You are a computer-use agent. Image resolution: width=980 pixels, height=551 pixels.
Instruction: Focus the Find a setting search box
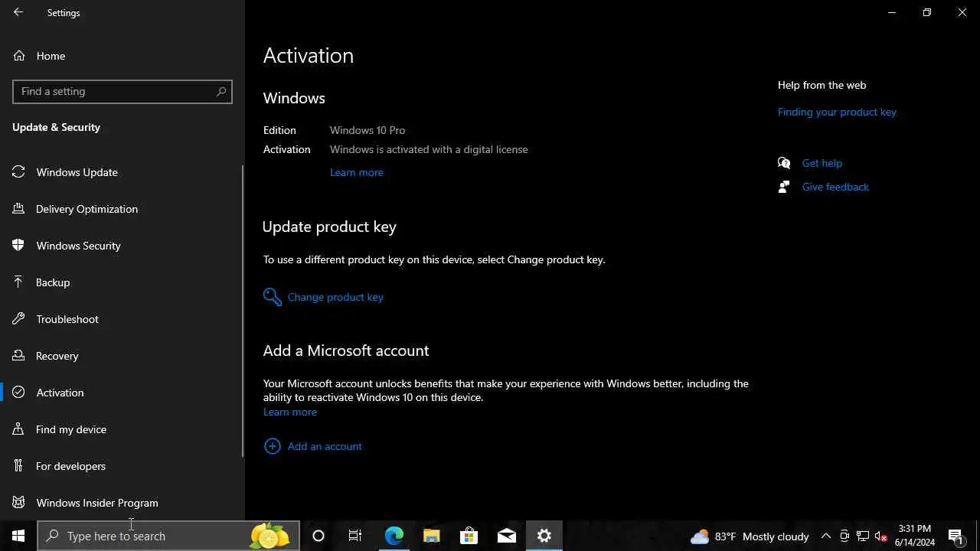pos(122,91)
